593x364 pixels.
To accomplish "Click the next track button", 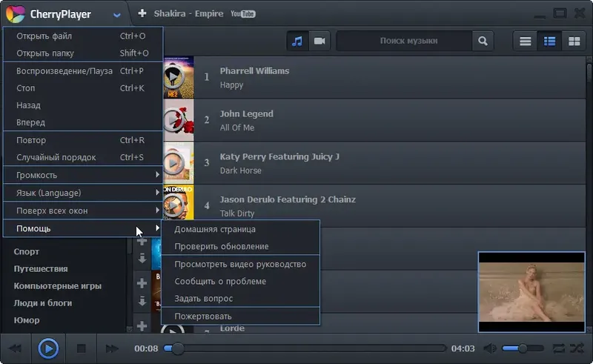I will pyautogui.click(x=112, y=348).
